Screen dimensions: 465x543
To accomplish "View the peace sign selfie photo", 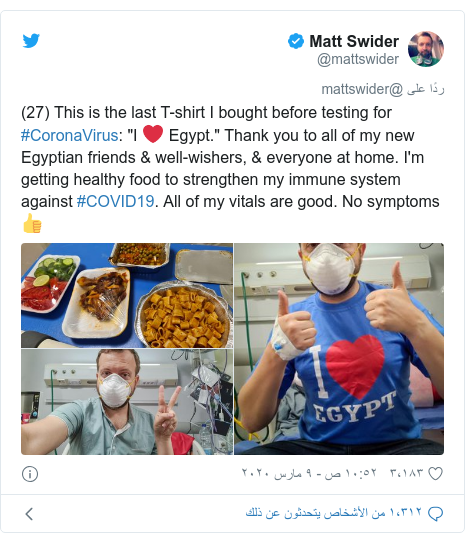I will point(127,402).
